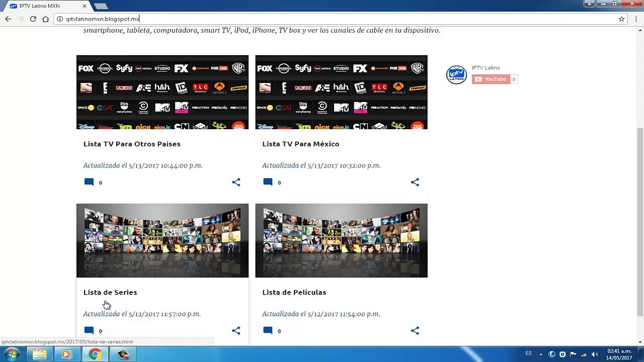Go to the browser home page

point(46,19)
